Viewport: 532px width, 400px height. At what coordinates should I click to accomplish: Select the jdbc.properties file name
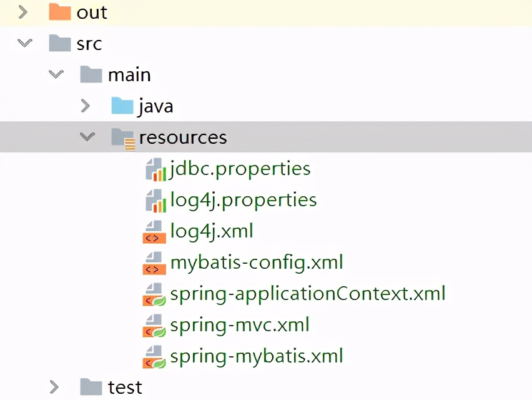coord(240,169)
